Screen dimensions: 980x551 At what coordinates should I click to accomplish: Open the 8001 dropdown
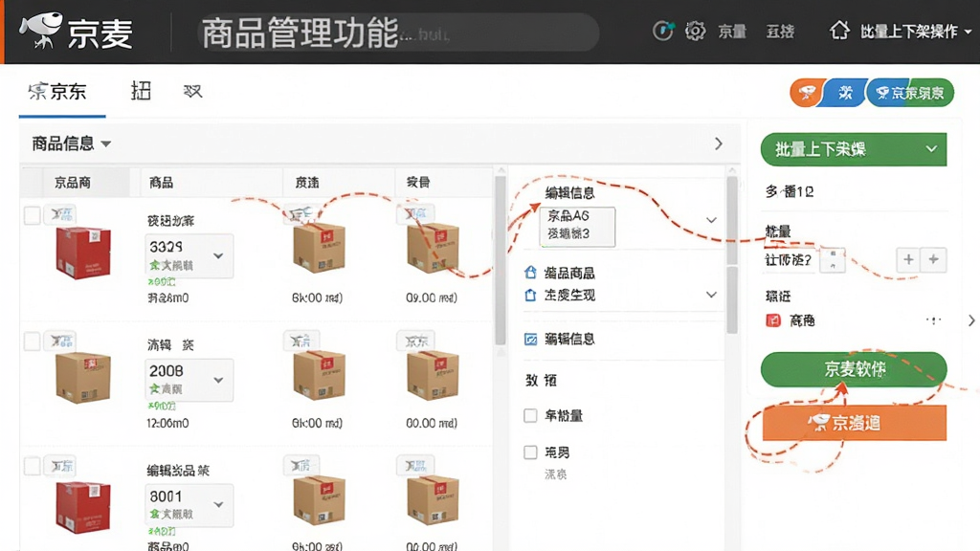189,505
